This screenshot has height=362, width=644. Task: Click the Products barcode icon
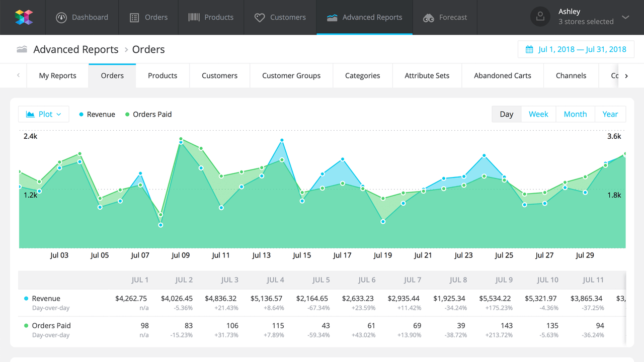click(194, 17)
